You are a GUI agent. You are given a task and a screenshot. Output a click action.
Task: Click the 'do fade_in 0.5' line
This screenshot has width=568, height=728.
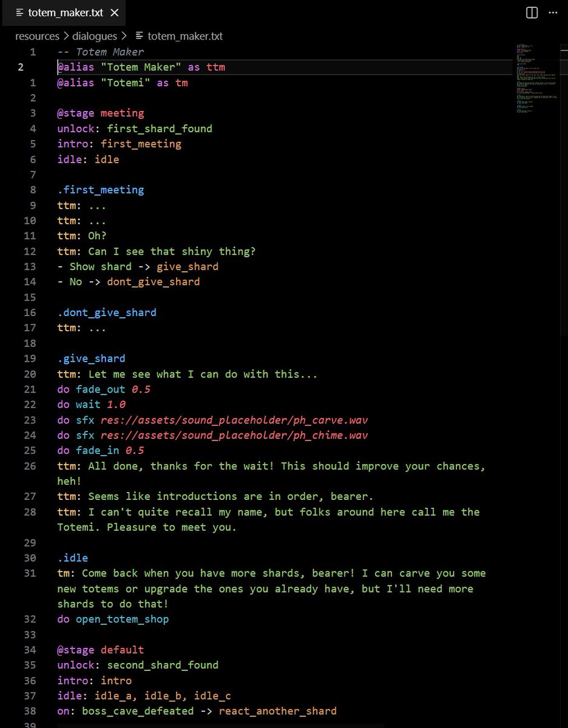click(x=101, y=451)
